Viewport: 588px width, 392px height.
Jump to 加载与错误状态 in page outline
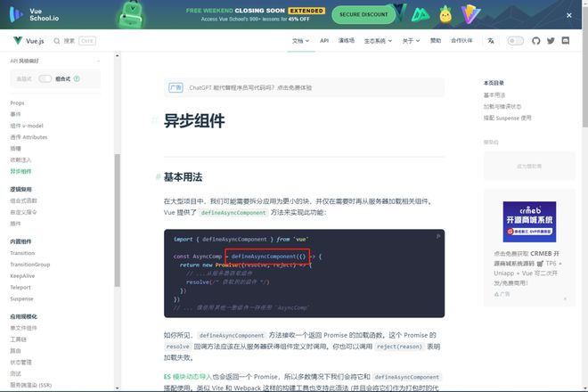point(502,107)
